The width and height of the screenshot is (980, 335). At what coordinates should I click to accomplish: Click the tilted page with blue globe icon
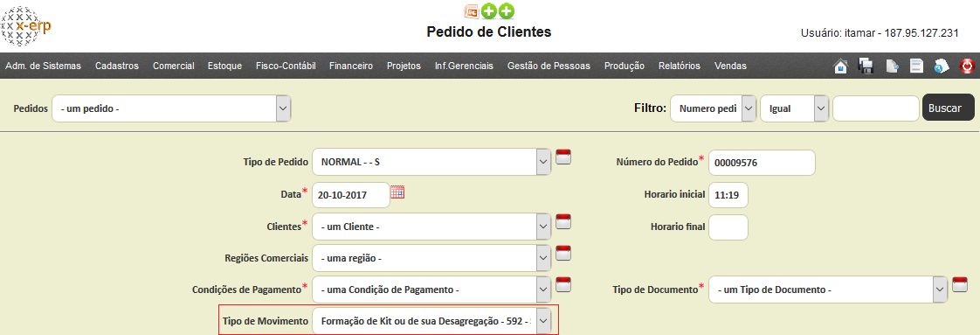pyautogui.click(x=942, y=66)
